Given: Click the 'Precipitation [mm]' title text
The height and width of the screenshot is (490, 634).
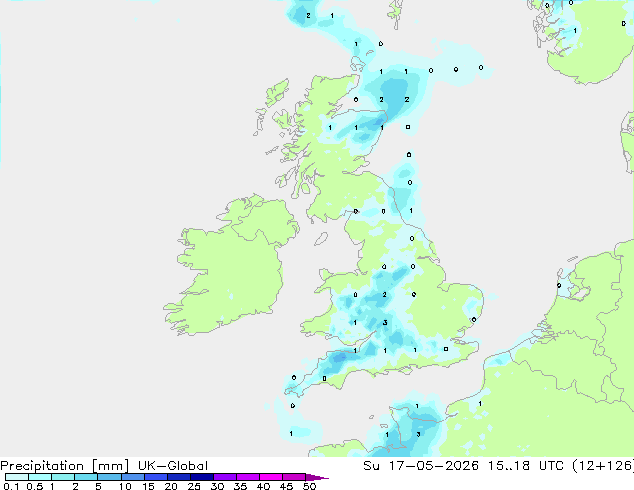Looking at the screenshot, I should pyautogui.click(x=65, y=466).
